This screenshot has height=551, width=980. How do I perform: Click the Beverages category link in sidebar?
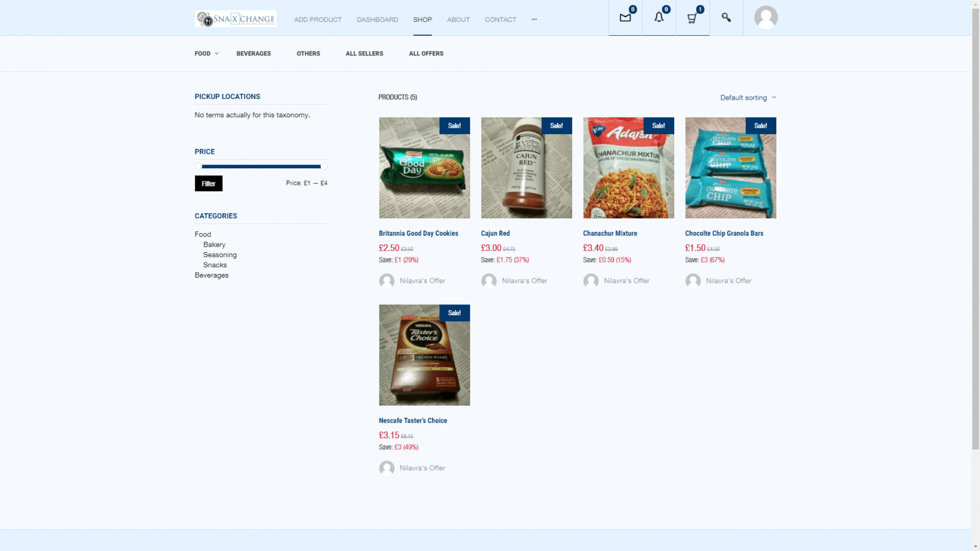[212, 275]
